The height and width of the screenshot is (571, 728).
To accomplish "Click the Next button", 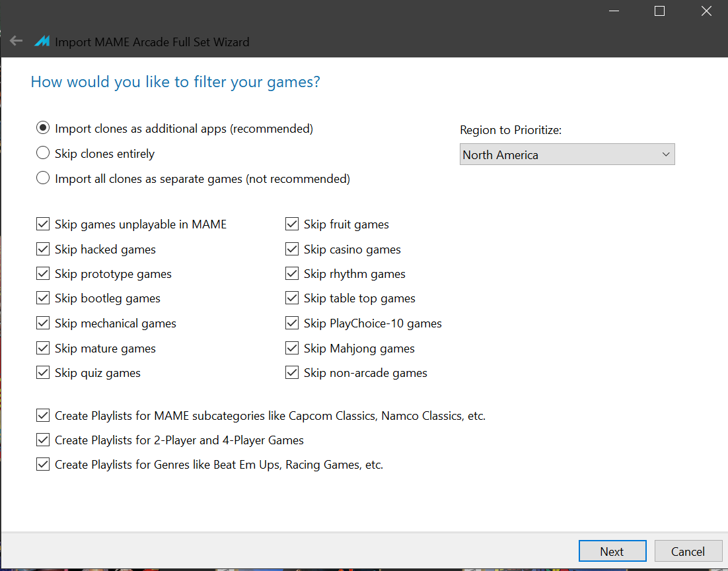I will pyautogui.click(x=612, y=551).
